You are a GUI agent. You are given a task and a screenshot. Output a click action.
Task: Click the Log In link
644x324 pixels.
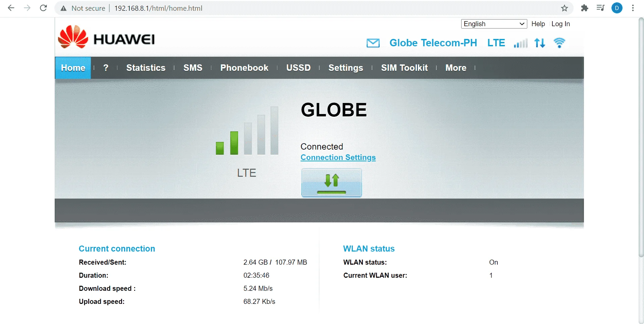point(561,24)
